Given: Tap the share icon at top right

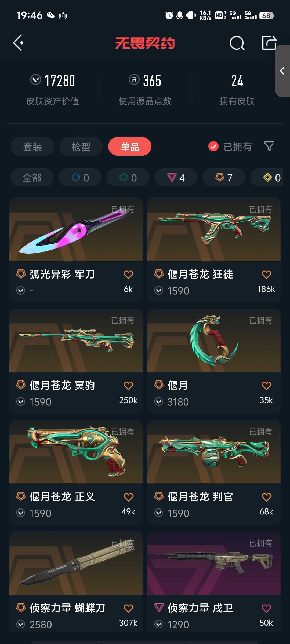Looking at the screenshot, I should pos(269,43).
